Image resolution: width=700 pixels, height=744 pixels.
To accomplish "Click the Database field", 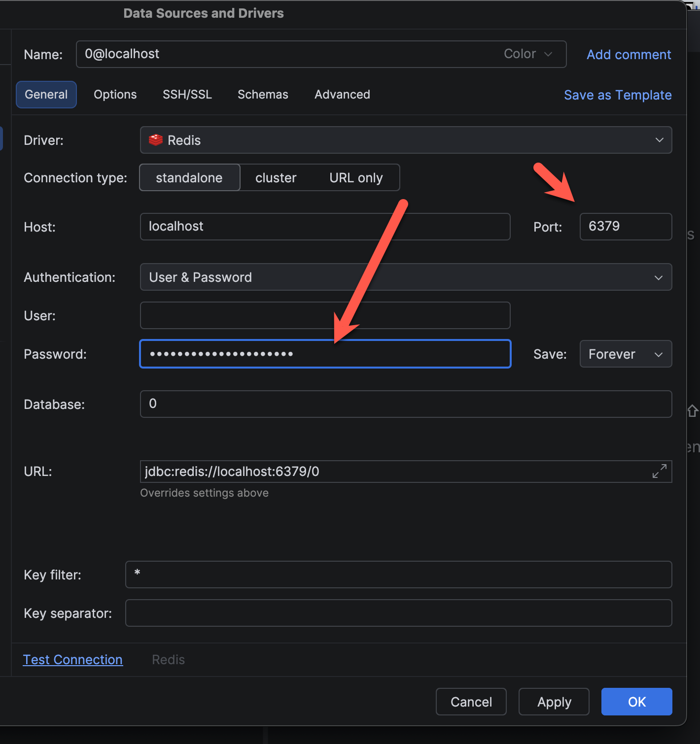I will point(406,404).
